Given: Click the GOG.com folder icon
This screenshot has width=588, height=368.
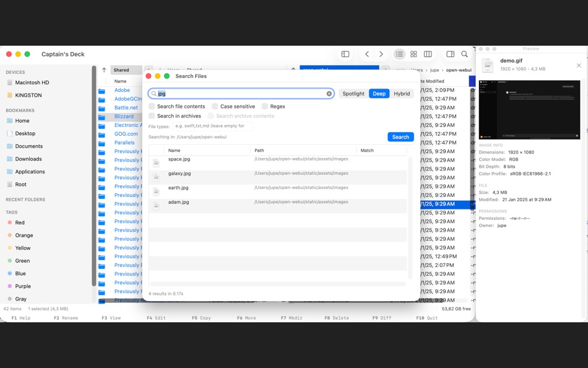Looking at the screenshot, I should click(x=102, y=135).
